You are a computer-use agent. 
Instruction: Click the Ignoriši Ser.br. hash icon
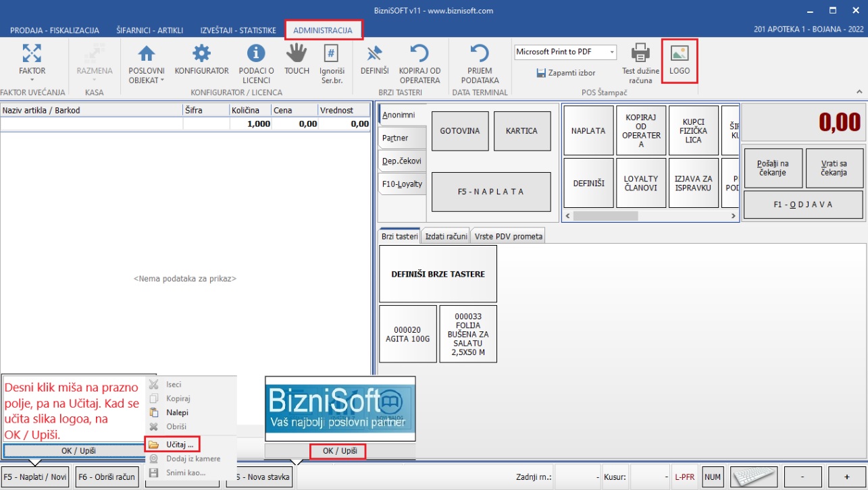tap(331, 54)
